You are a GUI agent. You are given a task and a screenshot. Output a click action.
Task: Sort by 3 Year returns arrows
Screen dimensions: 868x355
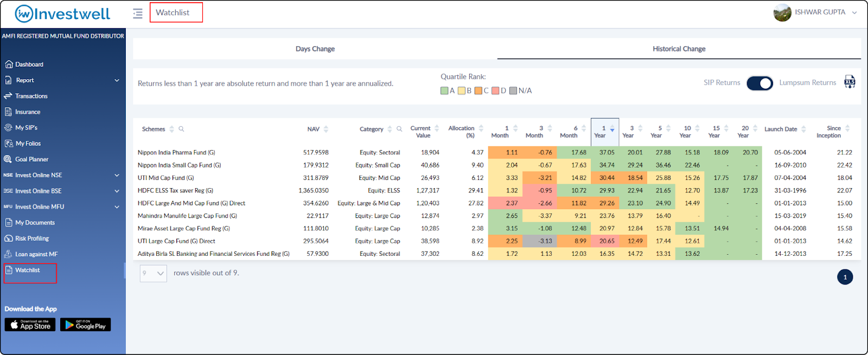click(640, 128)
